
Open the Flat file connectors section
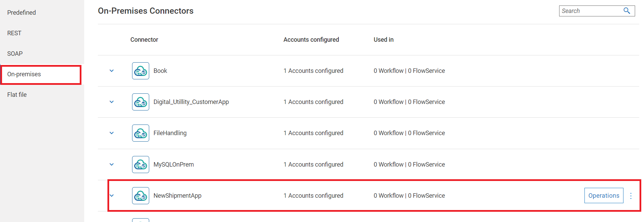[17, 94]
